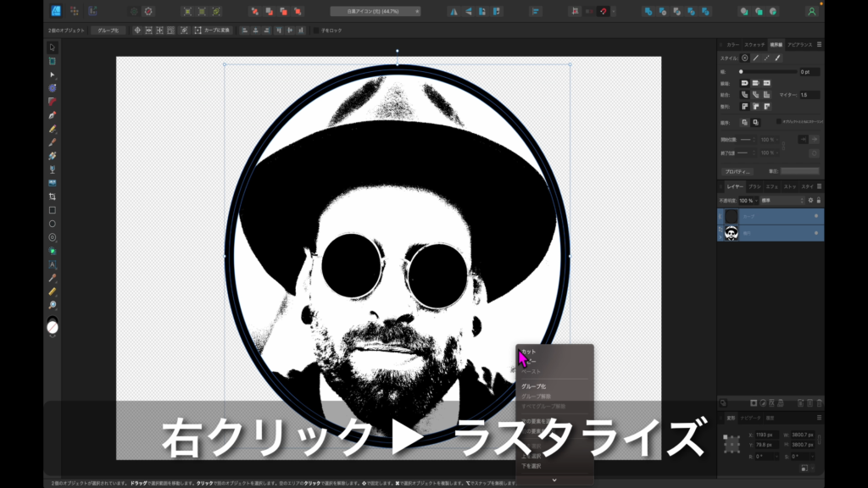Apply boolean Subtract operation icon

tap(663, 11)
